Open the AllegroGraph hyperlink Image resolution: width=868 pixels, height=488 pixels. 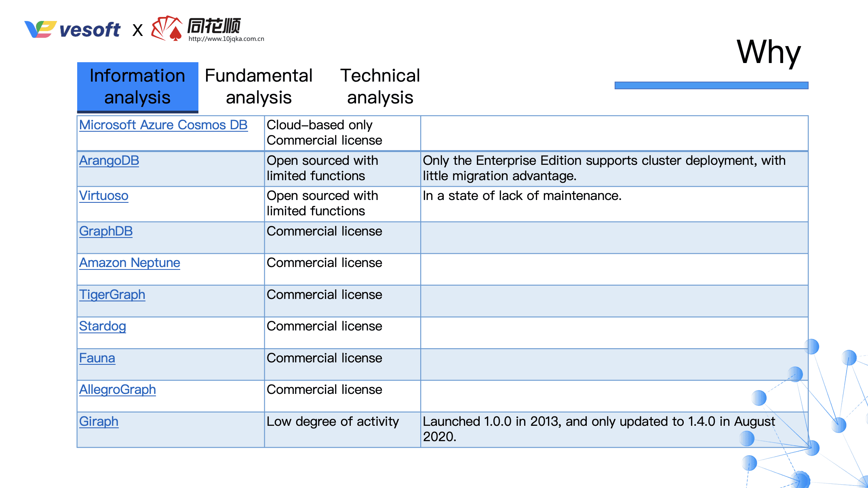[117, 389]
